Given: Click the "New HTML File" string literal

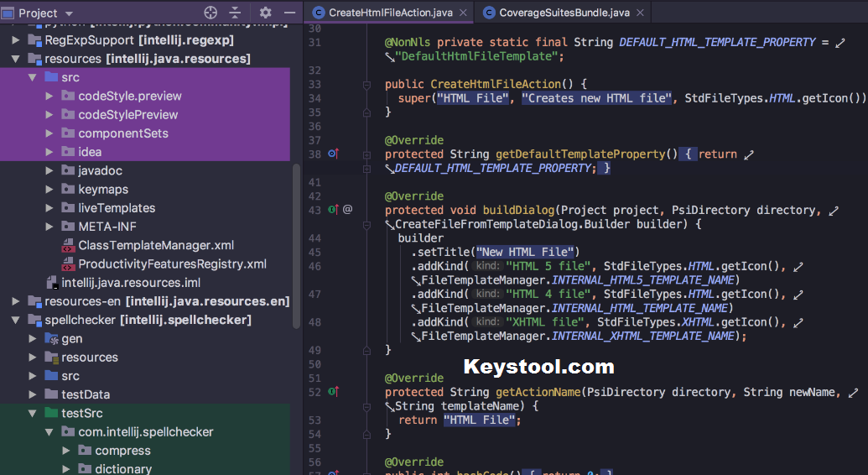Looking at the screenshot, I should click(x=525, y=252).
